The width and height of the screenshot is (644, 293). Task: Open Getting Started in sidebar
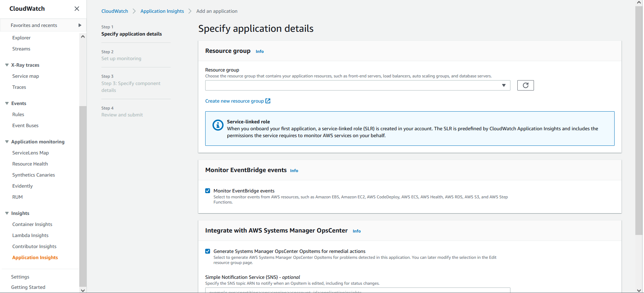point(28,287)
